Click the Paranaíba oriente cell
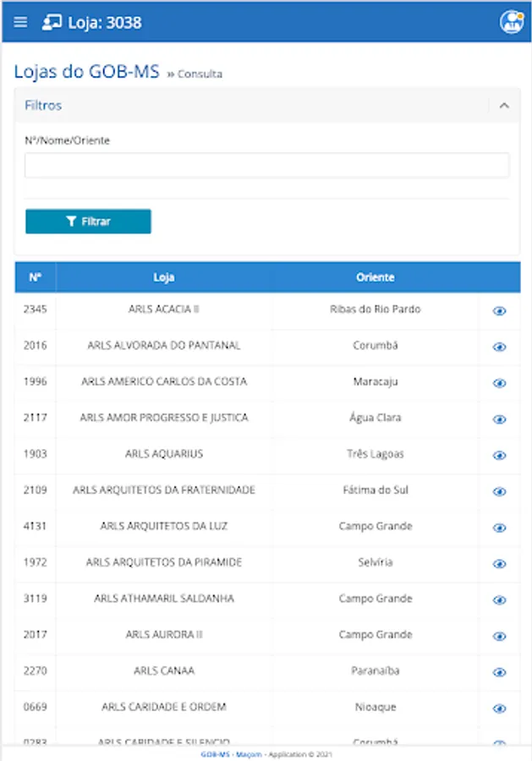532x761 pixels. 376,671
